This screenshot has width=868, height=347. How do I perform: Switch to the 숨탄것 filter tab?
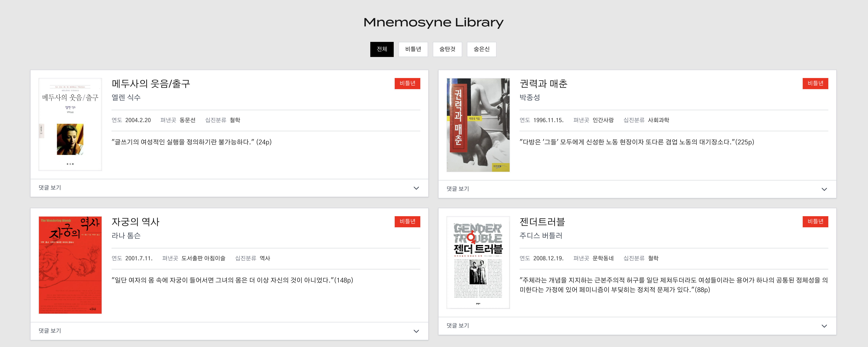tap(447, 49)
